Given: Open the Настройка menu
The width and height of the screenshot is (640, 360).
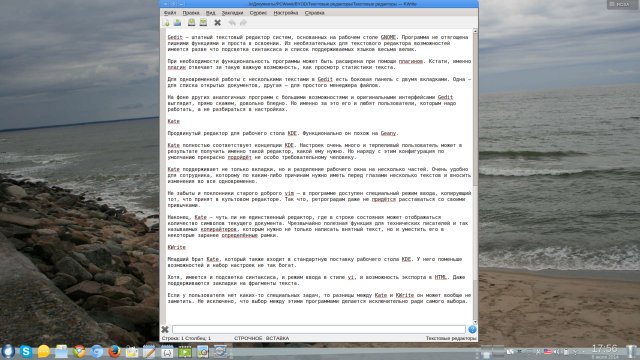Looking at the screenshot, I should [x=286, y=13].
